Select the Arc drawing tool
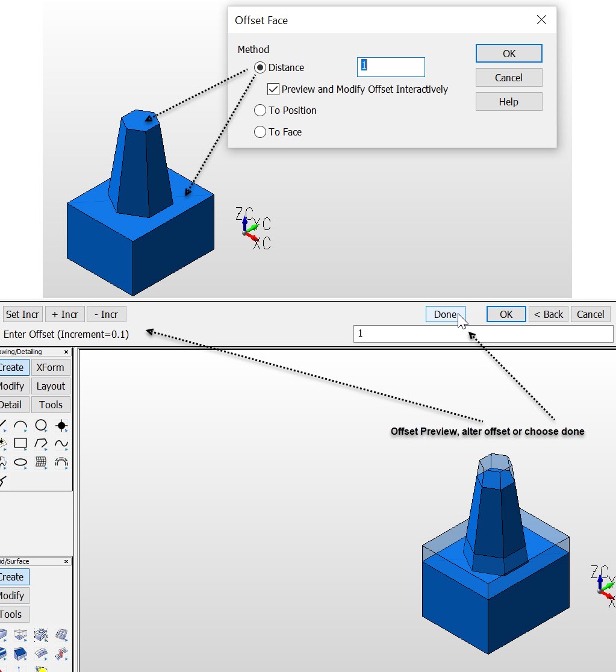This screenshot has width=616, height=672. coord(20,425)
